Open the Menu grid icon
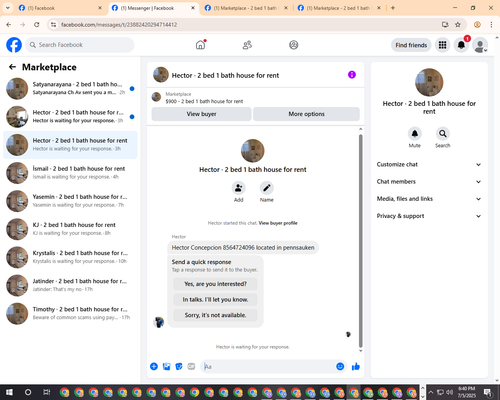The image size is (500, 400). tap(442, 45)
